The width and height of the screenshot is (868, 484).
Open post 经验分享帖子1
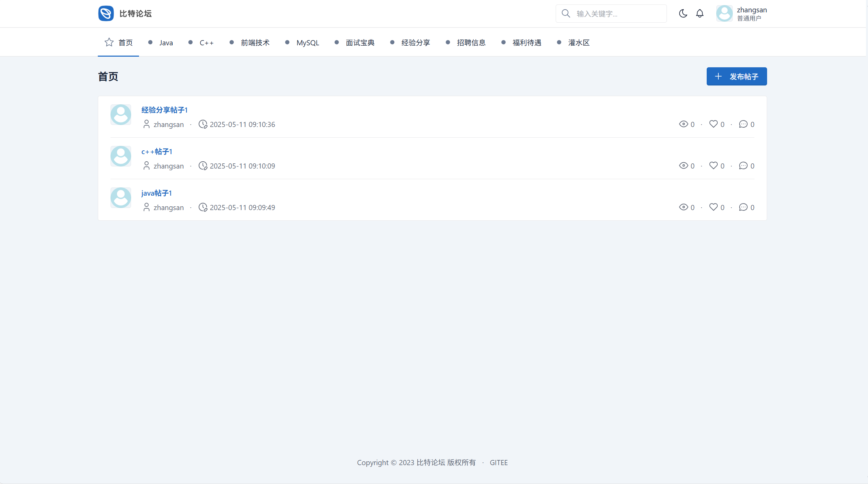[164, 110]
